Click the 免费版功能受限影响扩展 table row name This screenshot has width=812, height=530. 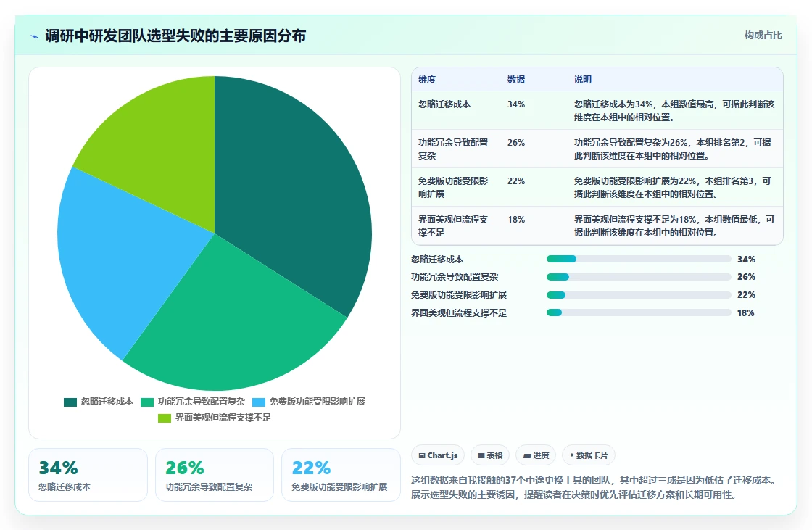click(453, 187)
